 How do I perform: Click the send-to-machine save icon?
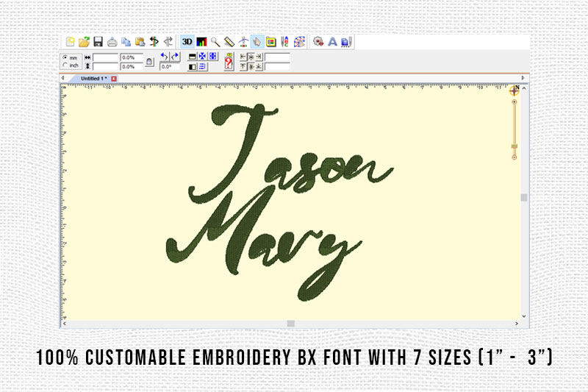pos(346,42)
